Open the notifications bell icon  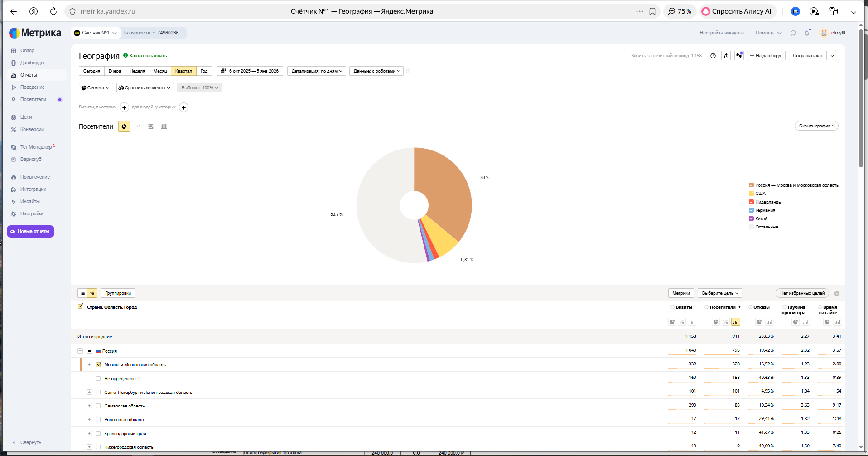click(807, 33)
